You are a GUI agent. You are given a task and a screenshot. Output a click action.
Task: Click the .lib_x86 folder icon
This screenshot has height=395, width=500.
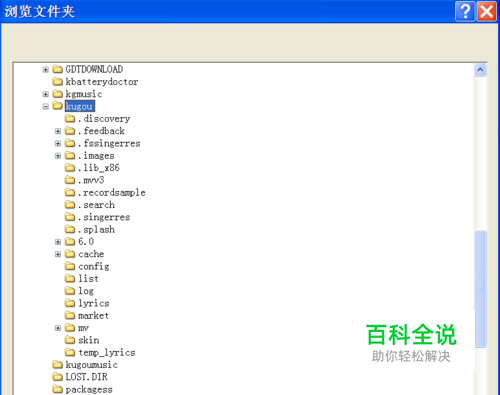pos(70,167)
